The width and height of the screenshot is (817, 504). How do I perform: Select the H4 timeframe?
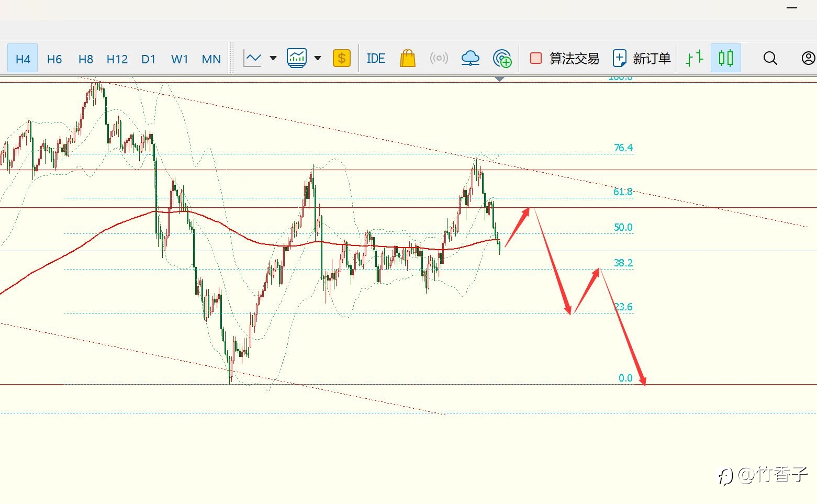[23, 59]
